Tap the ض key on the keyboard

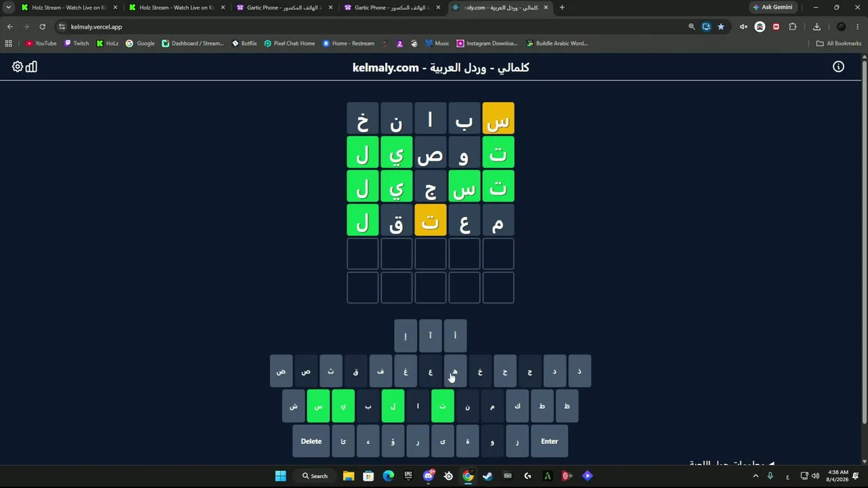pos(281,371)
